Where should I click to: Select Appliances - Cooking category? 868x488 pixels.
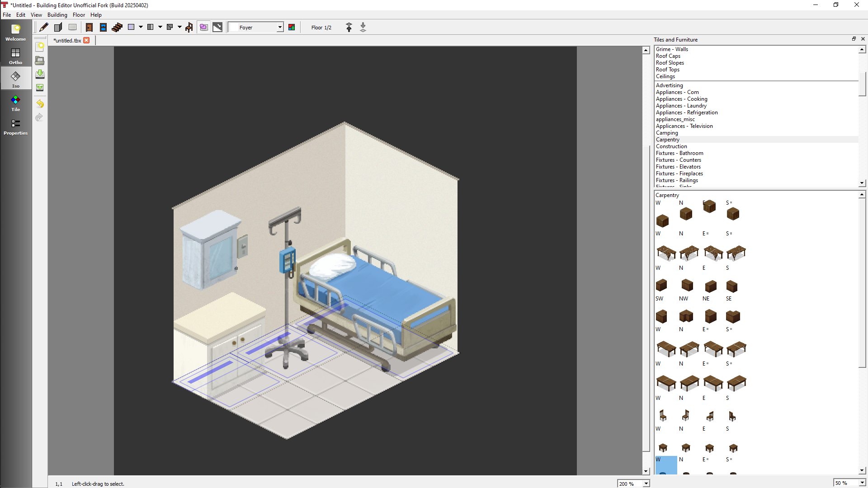[x=681, y=99]
